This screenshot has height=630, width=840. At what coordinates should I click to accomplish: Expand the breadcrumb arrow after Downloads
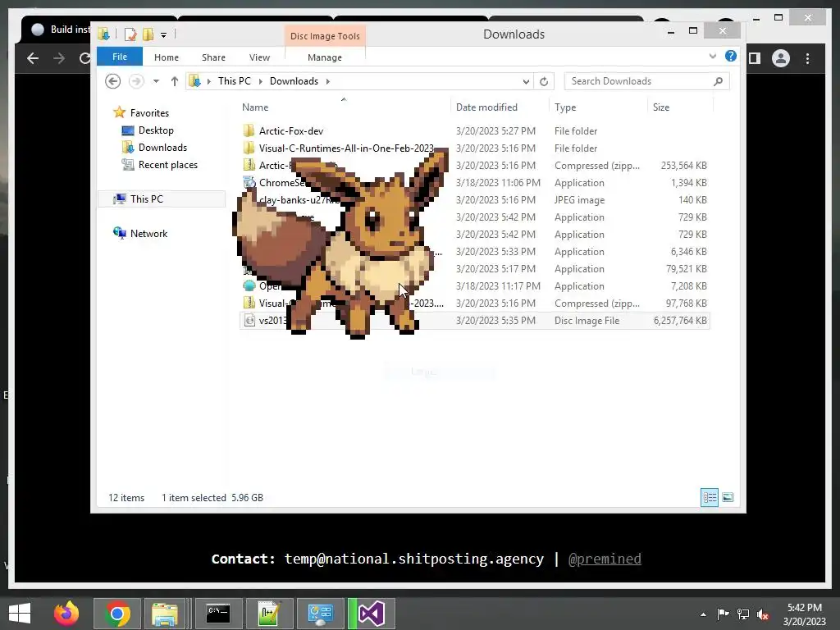click(x=328, y=81)
